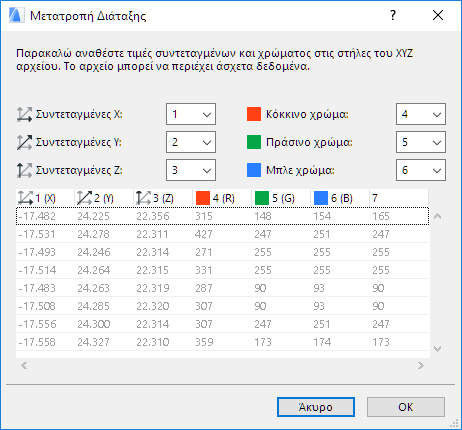Click the scroll down arrow of the table
The height and width of the screenshot is (430, 462).
(x=437, y=349)
